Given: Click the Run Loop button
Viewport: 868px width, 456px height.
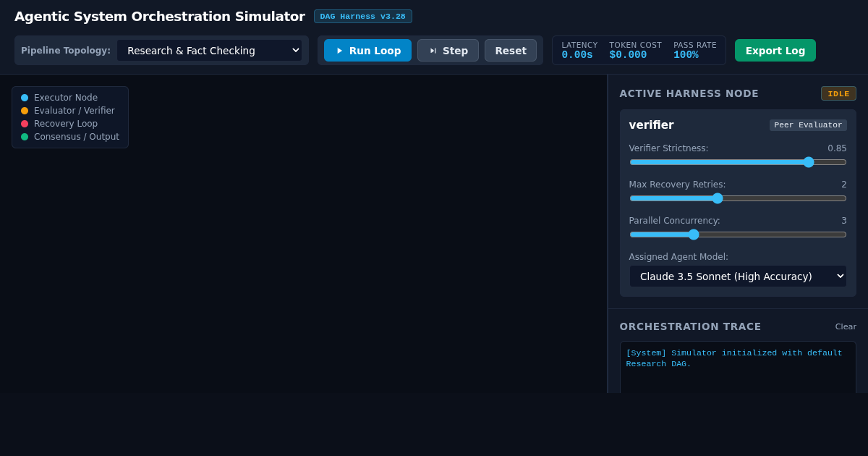Looking at the screenshot, I should [367, 51].
